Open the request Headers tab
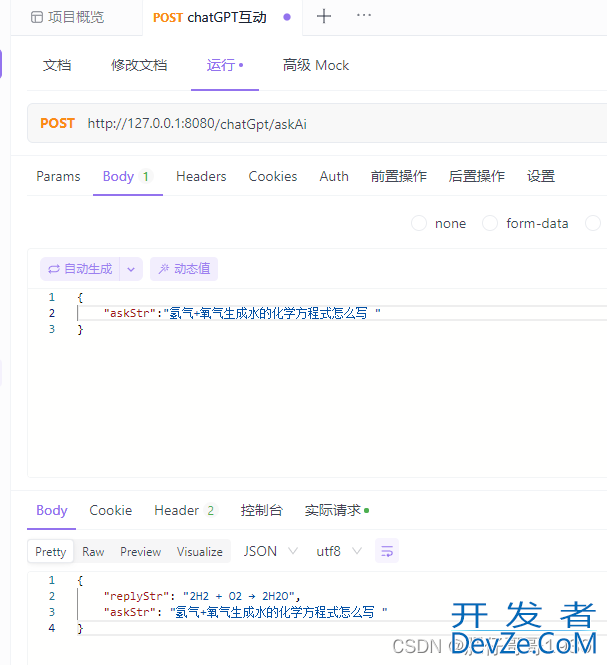The image size is (607, 665). [x=201, y=176]
